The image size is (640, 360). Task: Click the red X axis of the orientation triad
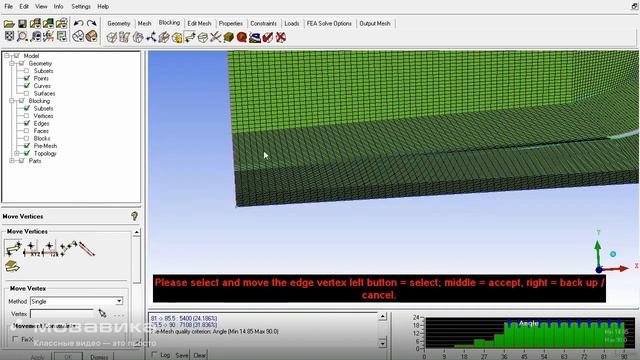pos(616,269)
